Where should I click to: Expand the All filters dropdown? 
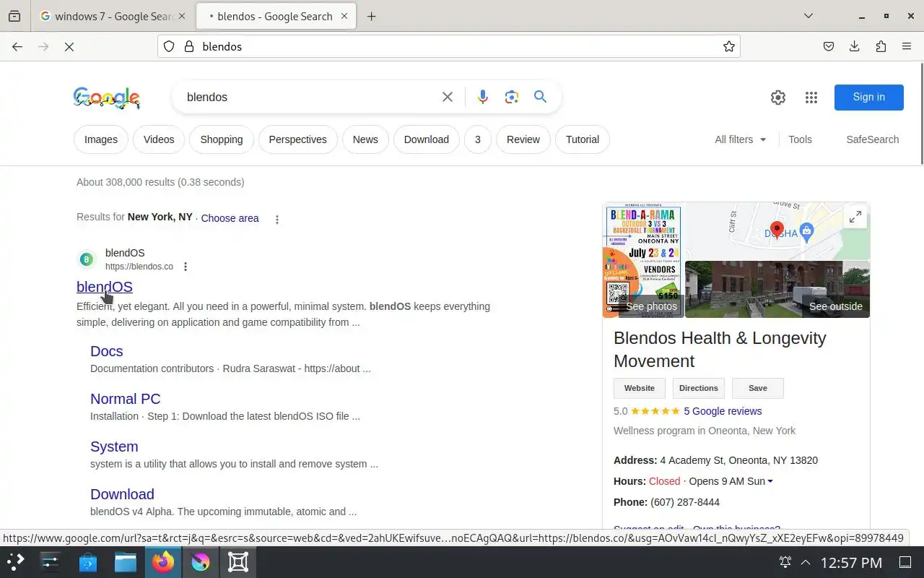741,139
